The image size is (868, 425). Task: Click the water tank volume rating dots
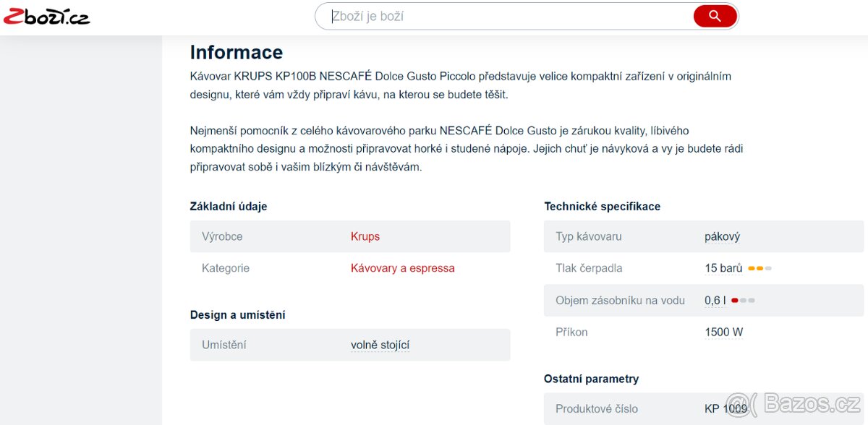(743, 301)
